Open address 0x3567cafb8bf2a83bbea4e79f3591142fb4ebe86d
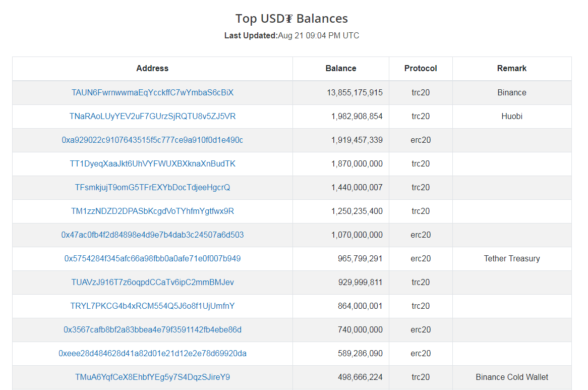Screen dimensions: 588x390 pos(152,329)
